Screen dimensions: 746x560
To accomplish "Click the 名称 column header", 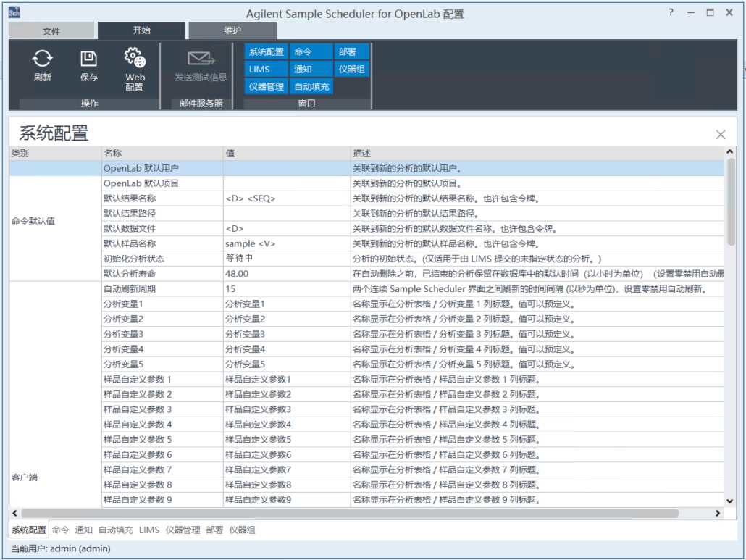I will coord(162,153).
